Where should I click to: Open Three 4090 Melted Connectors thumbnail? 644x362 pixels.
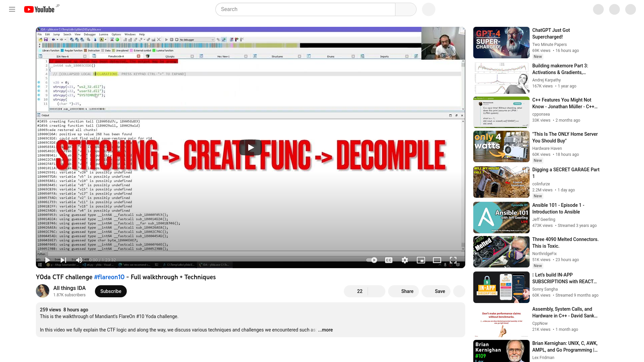(x=501, y=252)
